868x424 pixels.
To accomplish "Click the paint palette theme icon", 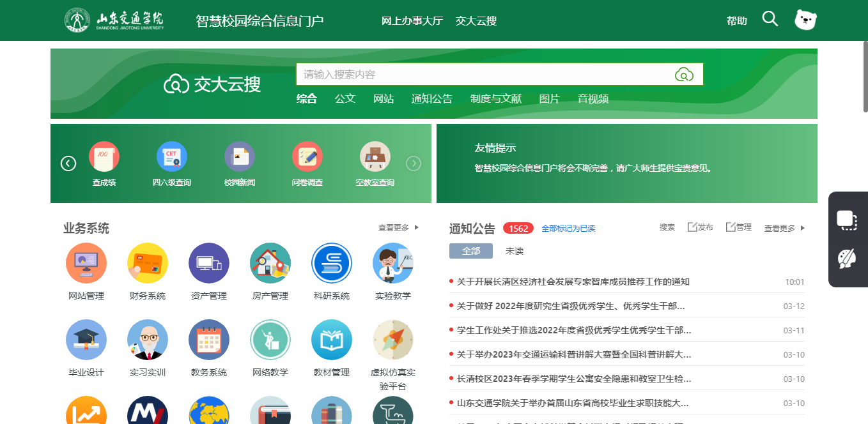I will tap(847, 259).
